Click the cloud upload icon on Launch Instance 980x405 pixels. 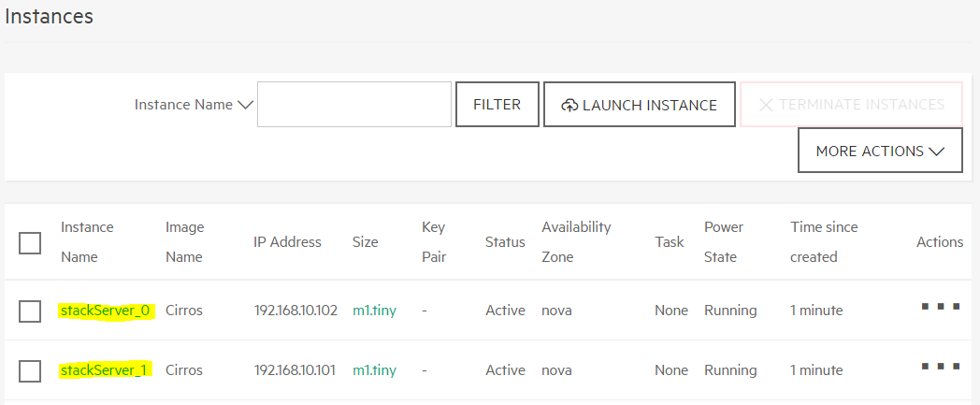[569, 105]
